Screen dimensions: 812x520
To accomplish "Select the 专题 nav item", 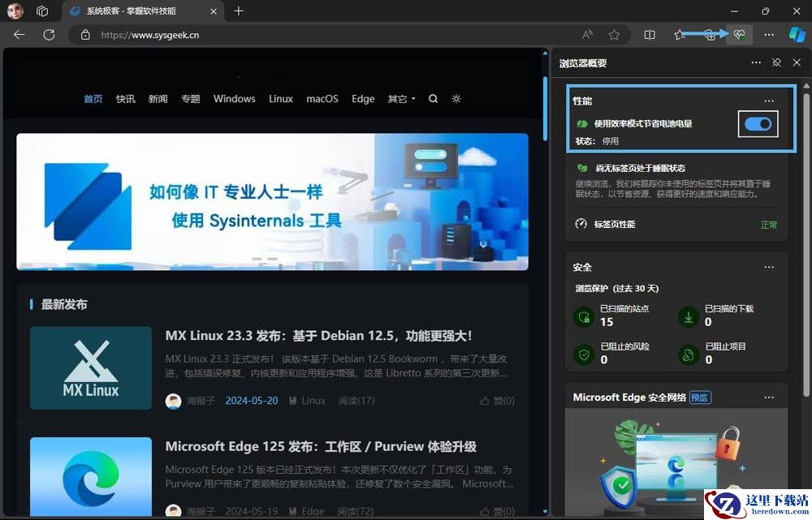I will (191, 99).
